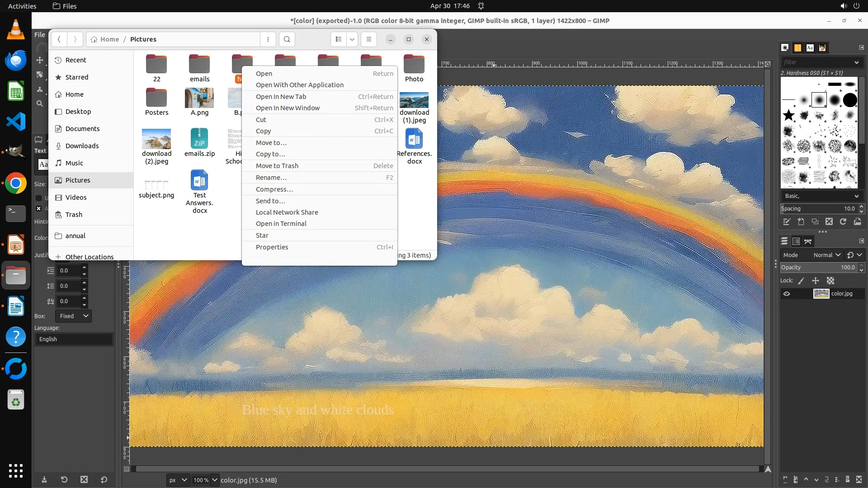
Task: Open the Box Fixed dropdown
Action: pyautogui.click(x=73, y=316)
